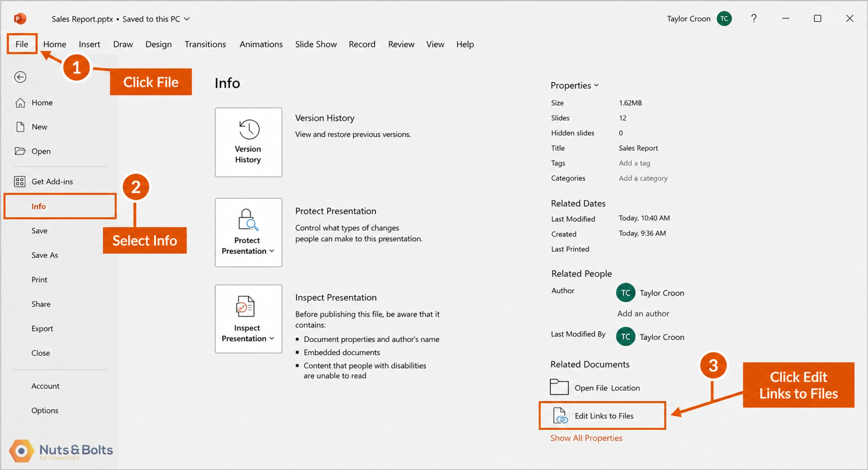Open the View tab

[x=435, y=44]
